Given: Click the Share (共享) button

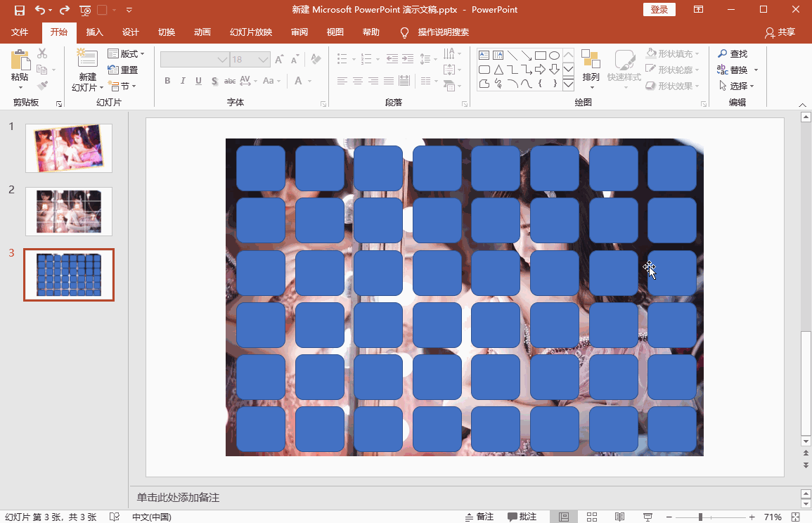Looking at the screenshot, I should pos(780,32).
